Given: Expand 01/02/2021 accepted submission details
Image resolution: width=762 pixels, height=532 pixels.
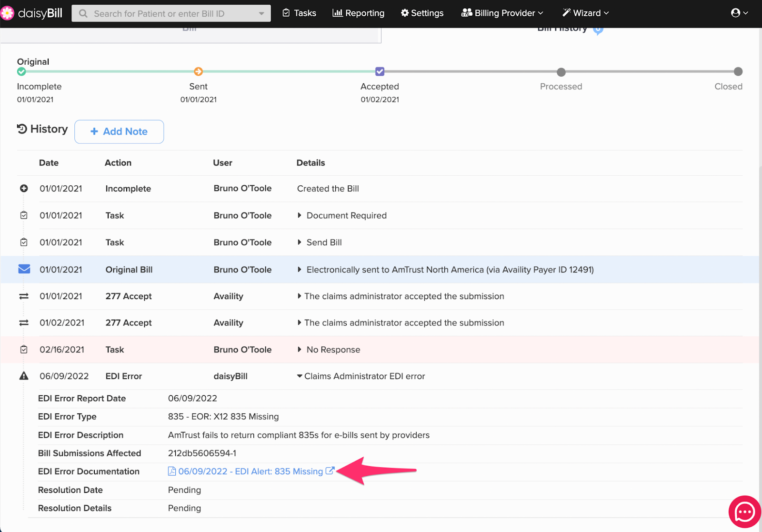Looking at the screenshot, I should [x=300, y=323].
